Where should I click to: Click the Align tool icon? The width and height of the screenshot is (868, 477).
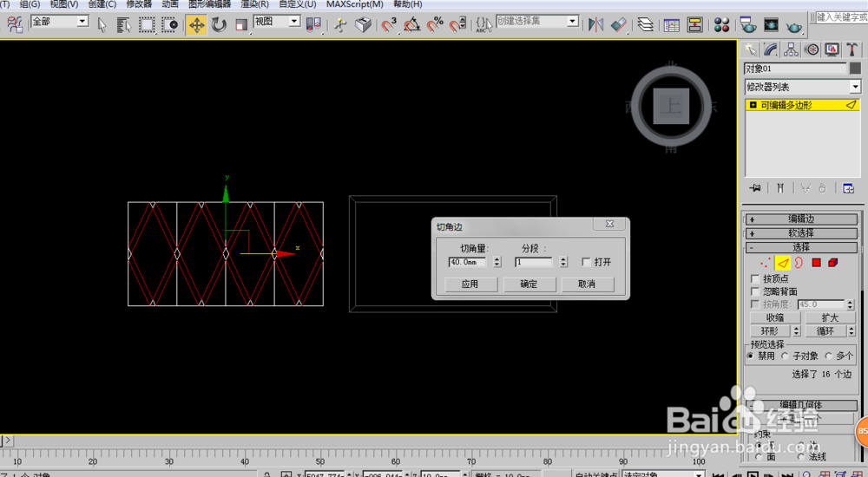click(x=618, y=25)
